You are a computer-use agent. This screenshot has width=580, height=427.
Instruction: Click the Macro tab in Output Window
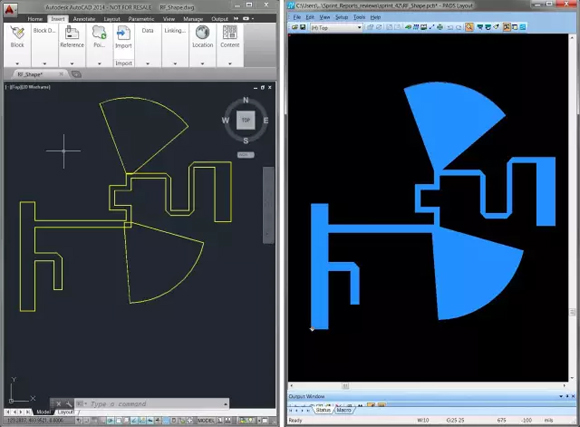pyautogui.click(x=344, y=410)
